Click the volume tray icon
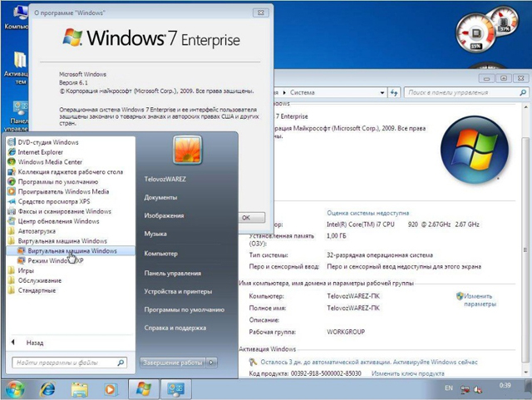 tap(478, 390)
